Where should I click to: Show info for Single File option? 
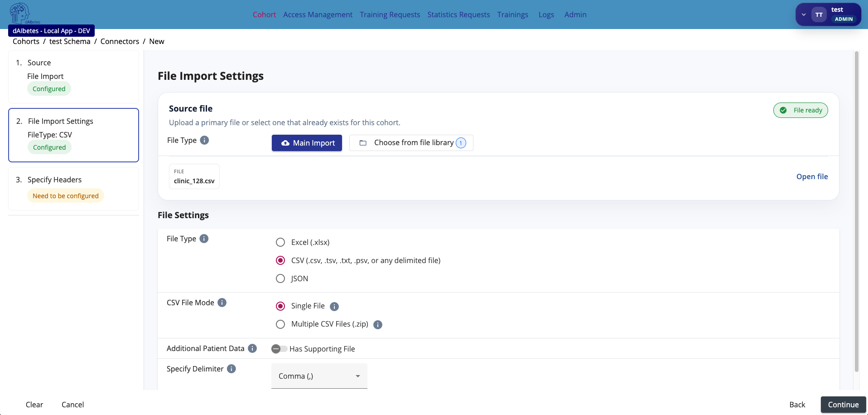click(x=334, y=307)
